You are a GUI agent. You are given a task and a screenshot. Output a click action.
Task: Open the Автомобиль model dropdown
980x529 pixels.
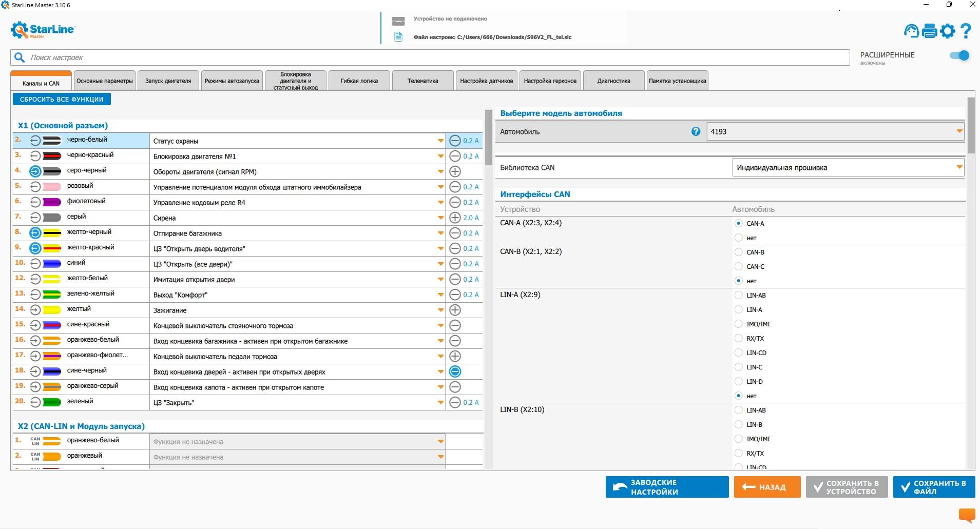pyautogui.click(x=958, y=132)
